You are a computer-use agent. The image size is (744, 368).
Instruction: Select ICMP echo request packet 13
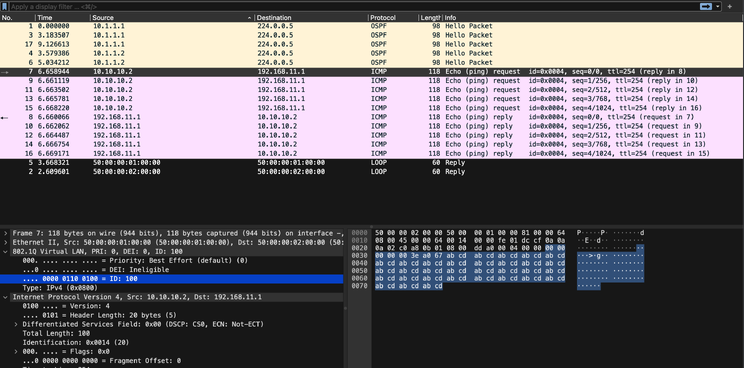372,99
